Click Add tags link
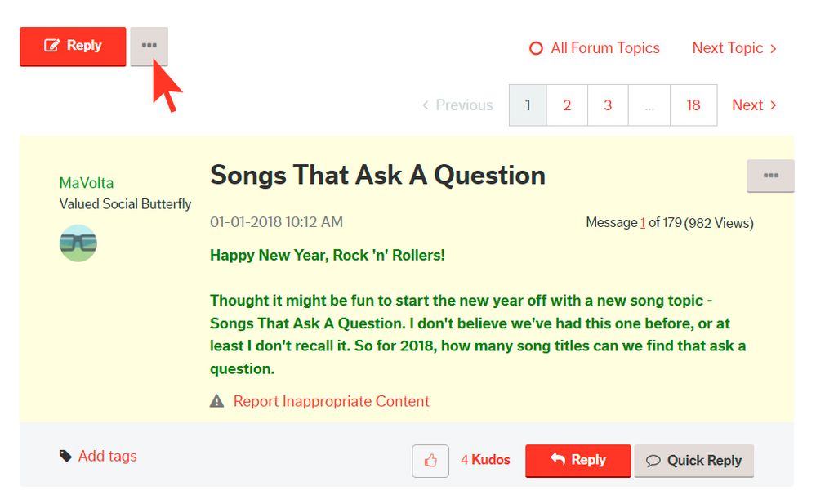 click(x=107, y=457)
